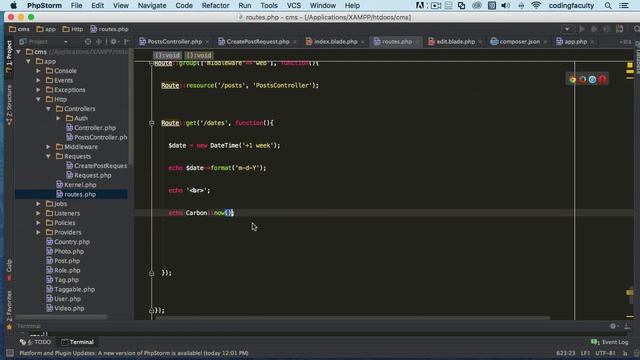640x360 pixels.
Task: Switch to edit.blade.php tab
Action: tap(456, 42)
